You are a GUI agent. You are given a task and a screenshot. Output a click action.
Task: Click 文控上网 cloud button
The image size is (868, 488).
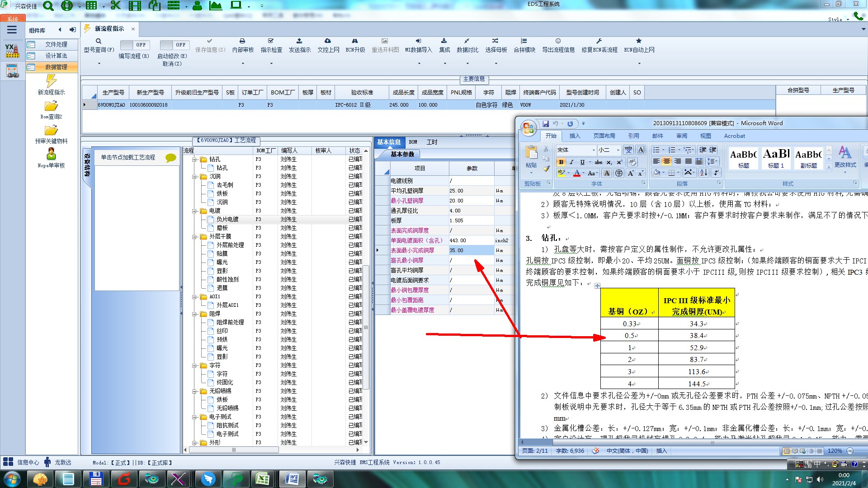click(x=328, y=46)
